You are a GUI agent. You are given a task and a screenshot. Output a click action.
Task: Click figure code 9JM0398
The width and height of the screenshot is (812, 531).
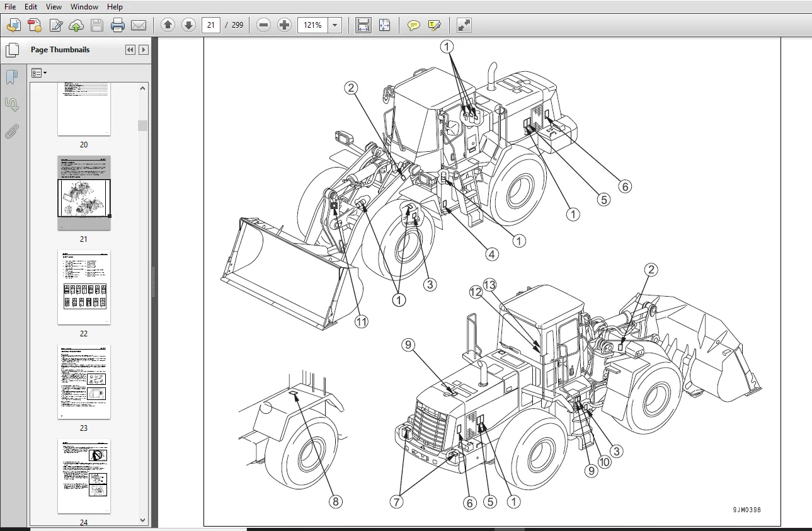(746, 510)
